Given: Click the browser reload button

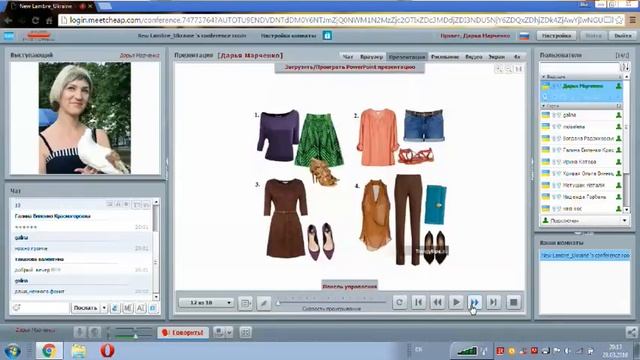Looking at the screenshot, I should 35,20.
